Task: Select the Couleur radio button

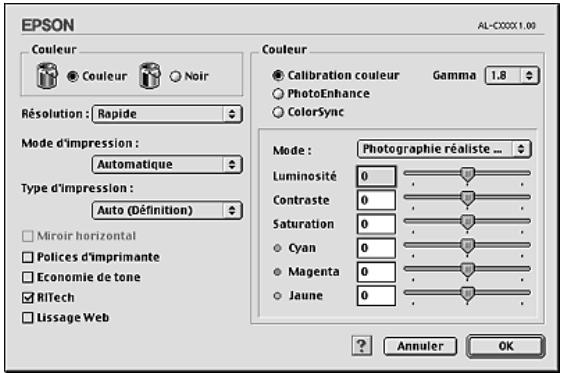Action: pos(72,76)
